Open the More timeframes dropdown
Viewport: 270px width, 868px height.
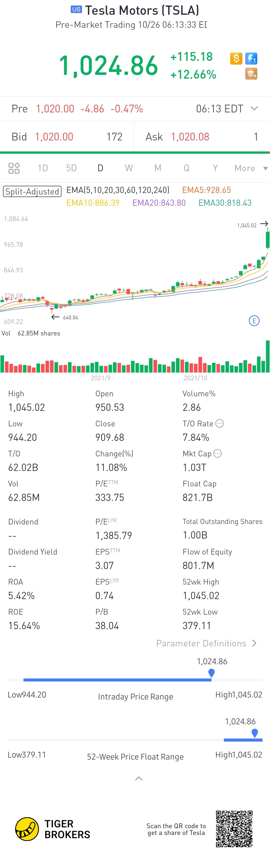coord(251,168)
